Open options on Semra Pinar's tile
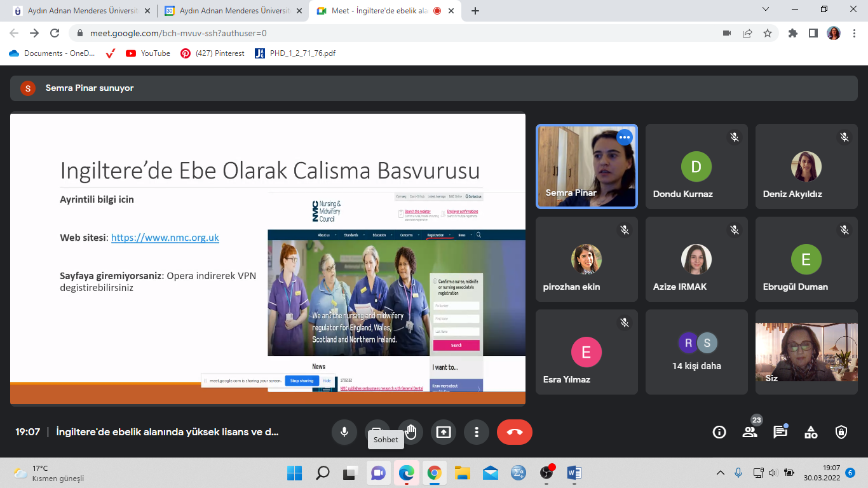The width and height of the screenshot is (868, 488). pyautogui.click(x=625, y=137)
